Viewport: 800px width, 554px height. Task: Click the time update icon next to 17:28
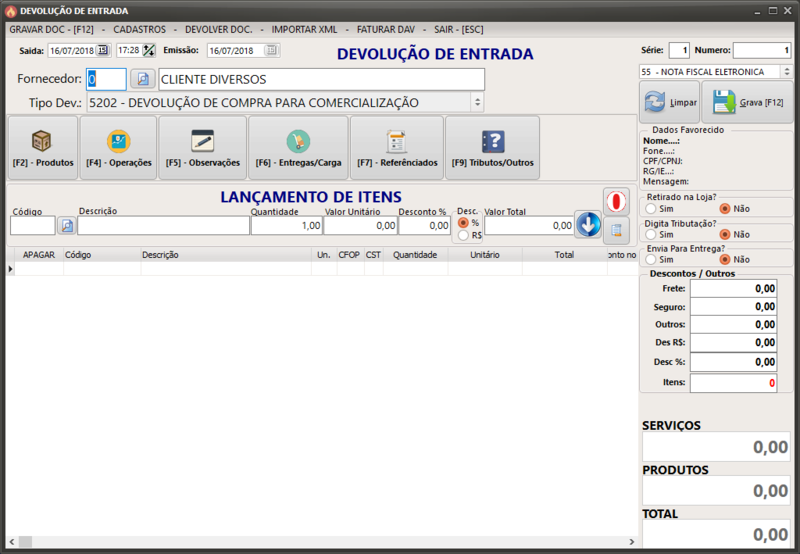click(148, 50)
